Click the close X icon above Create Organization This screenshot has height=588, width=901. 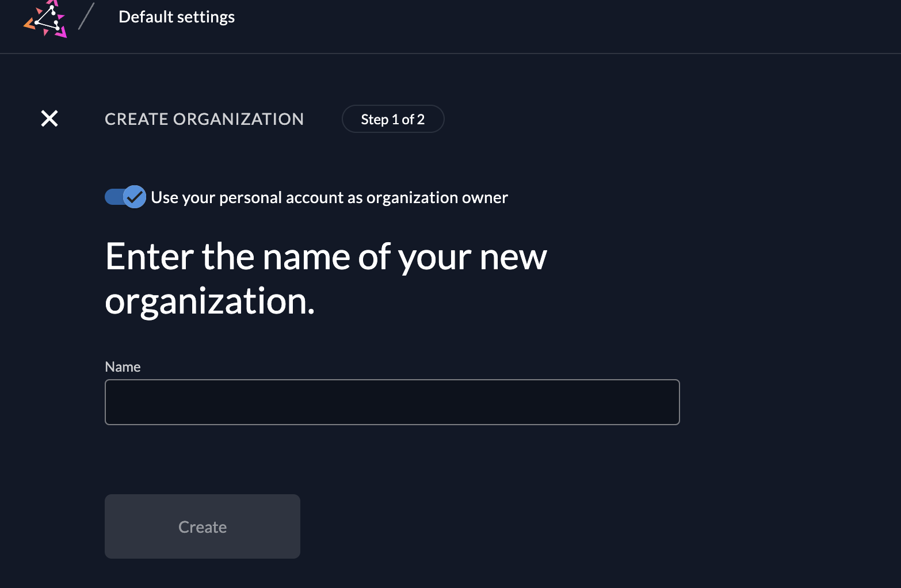[x=49, y=119]
